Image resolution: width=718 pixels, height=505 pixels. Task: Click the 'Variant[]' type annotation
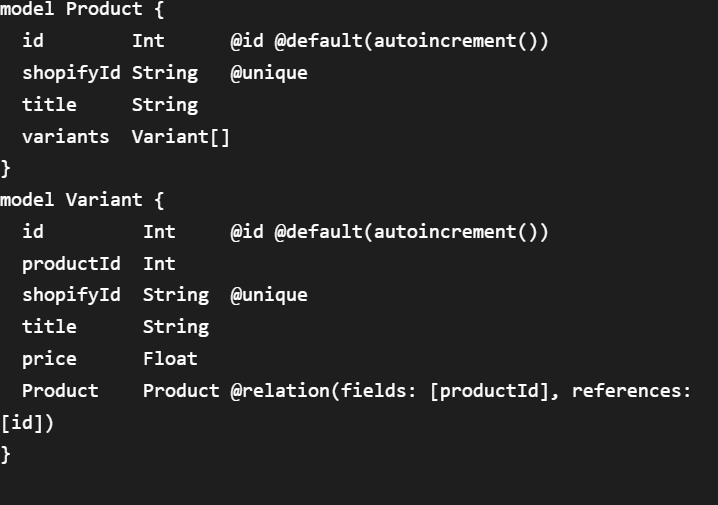coord(181,137)
